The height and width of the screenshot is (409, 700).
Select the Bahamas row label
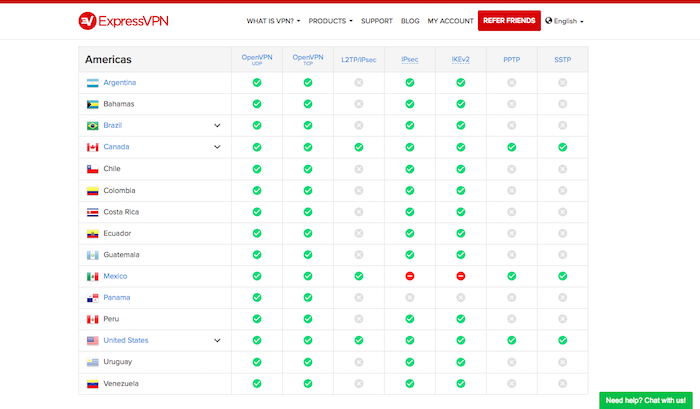119,104
